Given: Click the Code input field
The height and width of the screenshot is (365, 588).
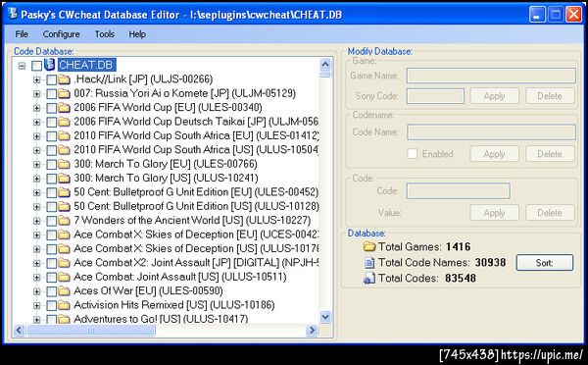Looking at the screenshot, I should coord(459,190).
